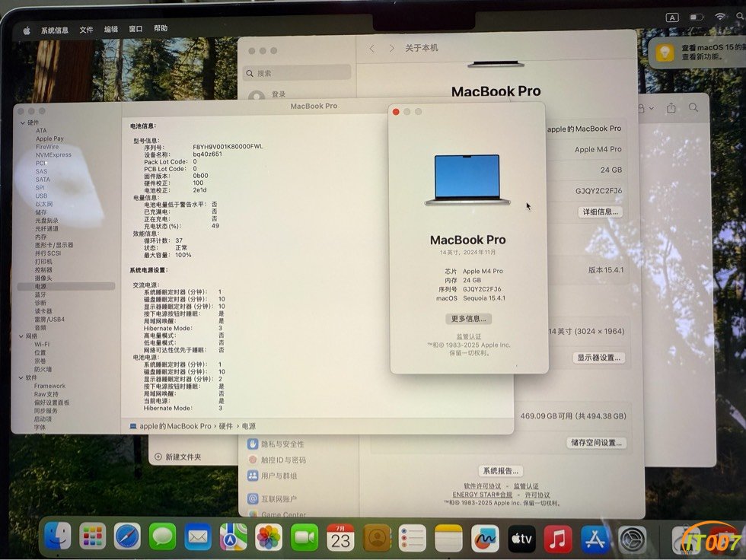746x560 pixels.
Task: Click 储存空间设置... button
Action: (596, 443)
